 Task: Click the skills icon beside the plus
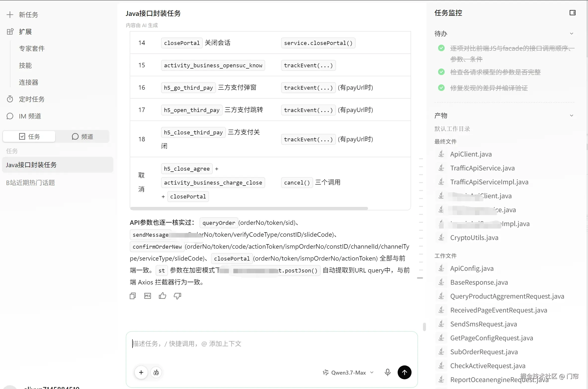click(156, 372)
